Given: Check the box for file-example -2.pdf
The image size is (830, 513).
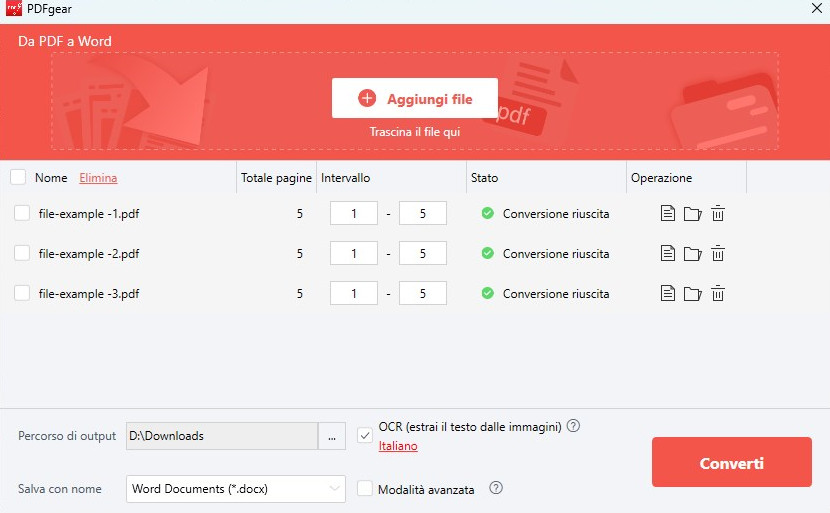Looking at the screenshot, I should click(x=22, y=253).
